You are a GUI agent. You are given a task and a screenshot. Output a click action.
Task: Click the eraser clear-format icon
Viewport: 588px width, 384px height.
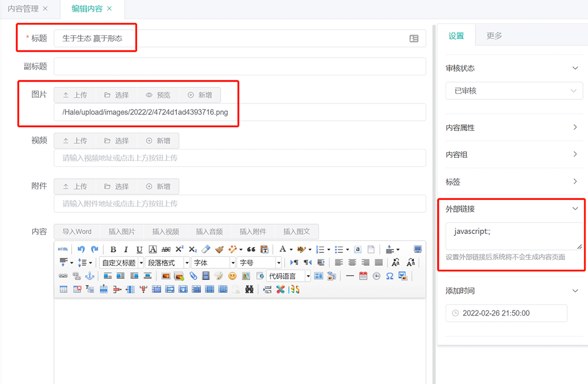click(206, 249)
